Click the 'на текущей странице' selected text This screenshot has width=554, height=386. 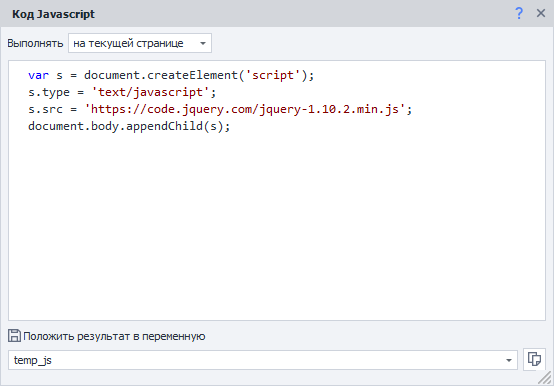click(128, 43)
